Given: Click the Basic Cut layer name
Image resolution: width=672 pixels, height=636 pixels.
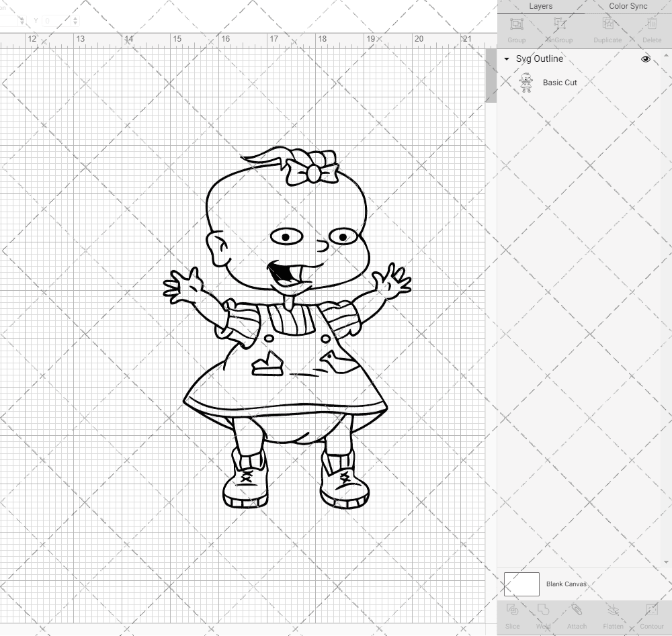Looking at the screenshot, I should click(x=559, y=83).
